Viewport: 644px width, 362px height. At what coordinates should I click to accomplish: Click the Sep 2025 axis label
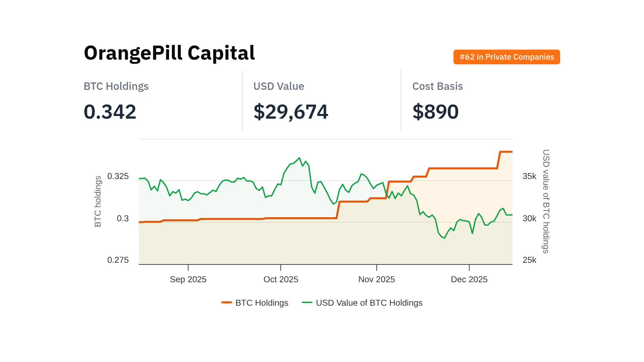tap(188, 279)
